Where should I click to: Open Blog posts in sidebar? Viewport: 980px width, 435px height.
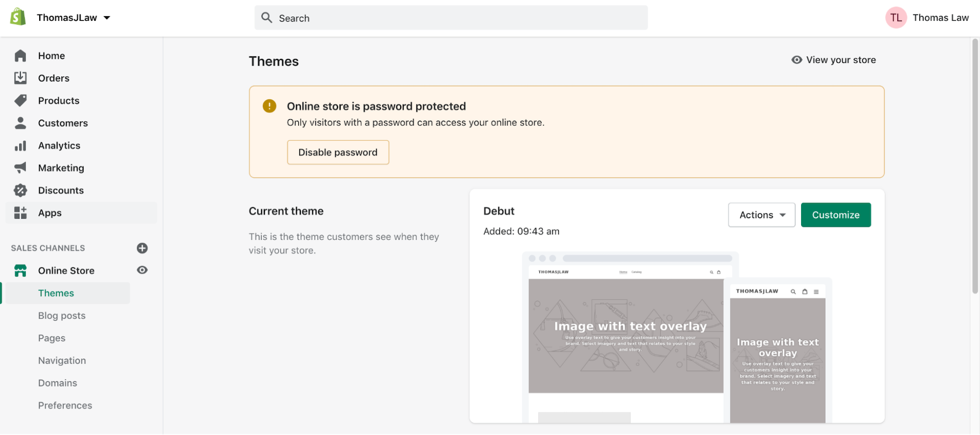[x=62, y=316]
